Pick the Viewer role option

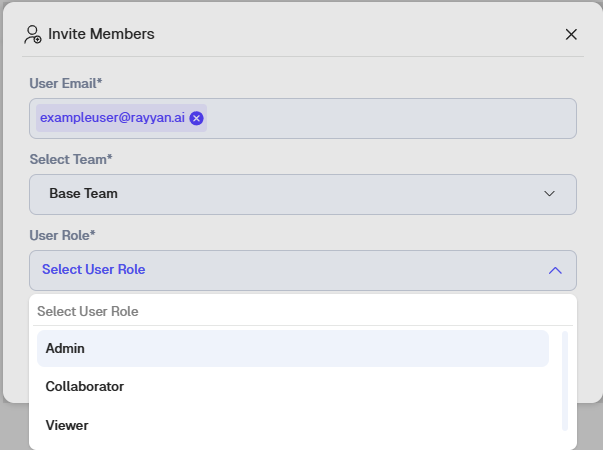click(x=292, y=425)
